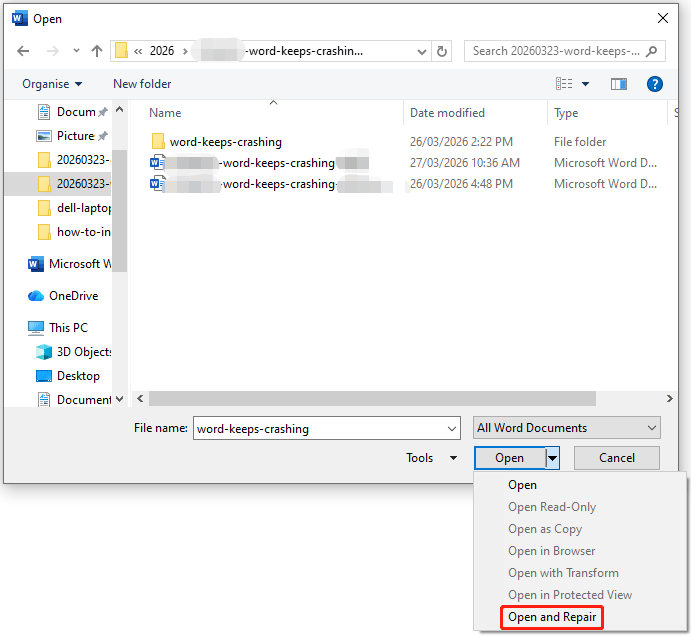This screenshot has width=691, height=636.
Task: Select Microsoft Word in navigation pane
Action: (x=69, y=264)
